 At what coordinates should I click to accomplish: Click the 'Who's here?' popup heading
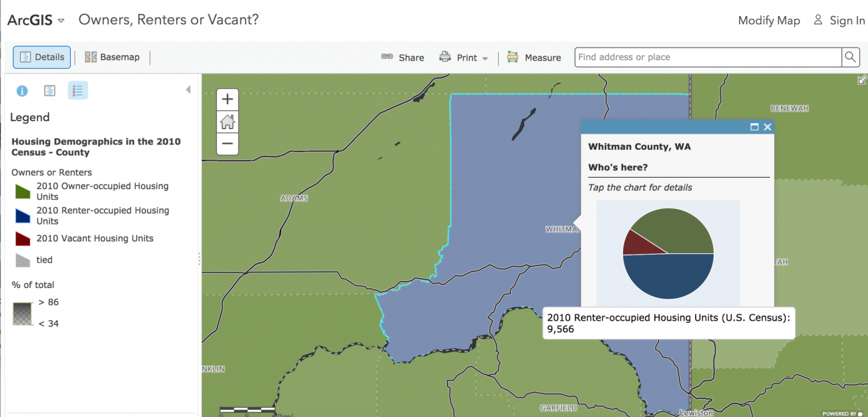pyautogui.click(x=618, y=167)
